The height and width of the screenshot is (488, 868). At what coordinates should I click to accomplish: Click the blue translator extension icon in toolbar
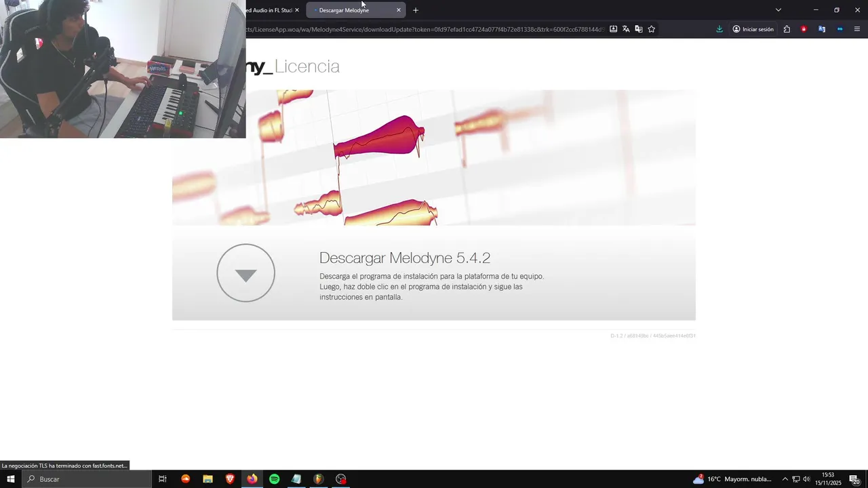pos(822,29)
